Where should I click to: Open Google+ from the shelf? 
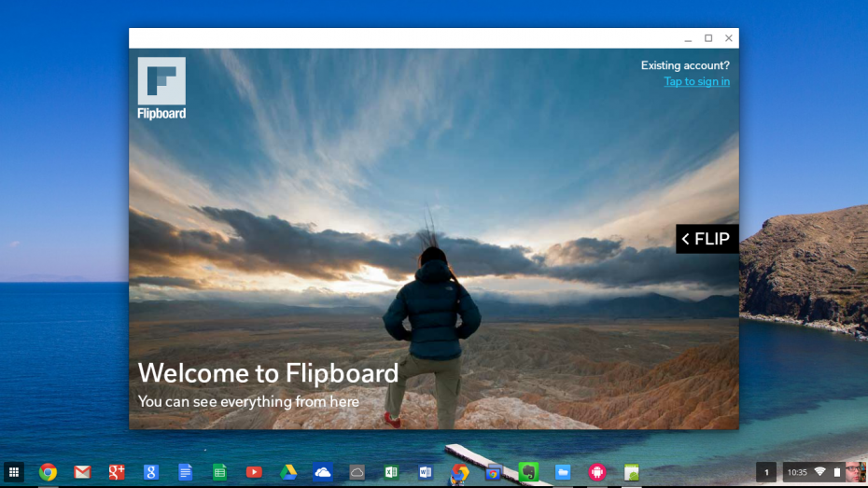(117, 472)
